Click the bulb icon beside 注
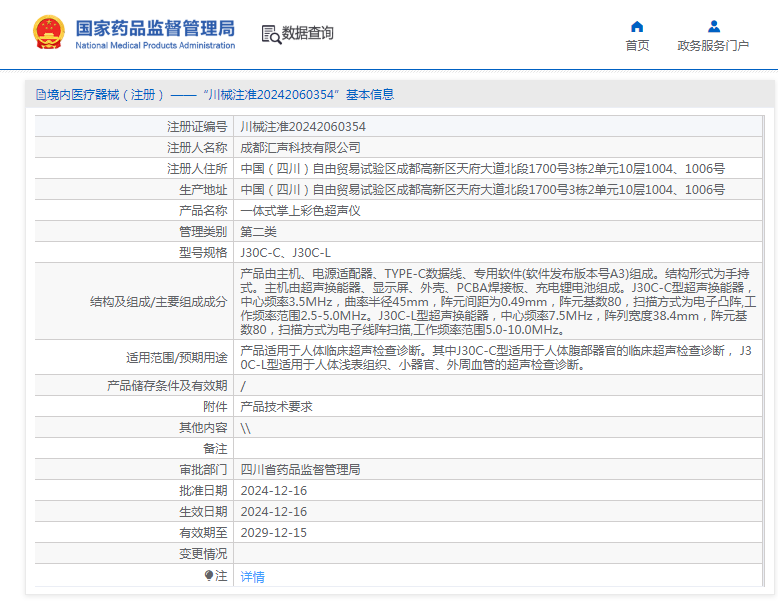The height and width of the screenshot is (606, 778). coord(209,576)
